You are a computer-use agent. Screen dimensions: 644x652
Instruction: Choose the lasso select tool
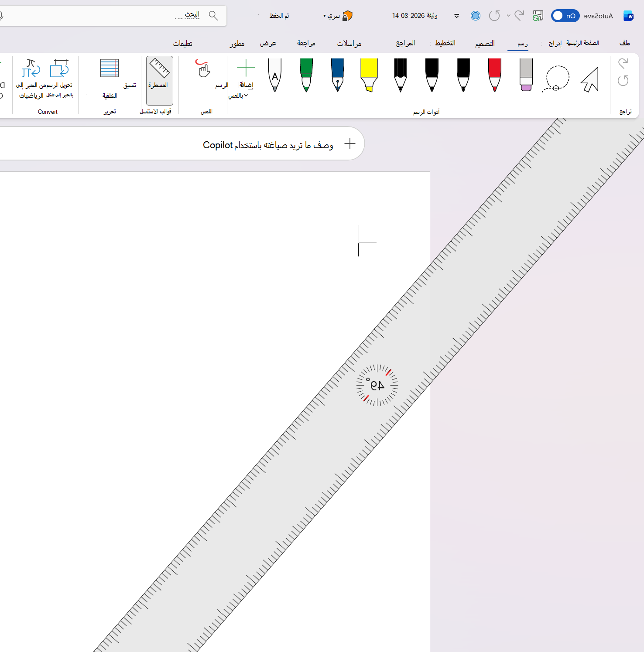[557, 79]
